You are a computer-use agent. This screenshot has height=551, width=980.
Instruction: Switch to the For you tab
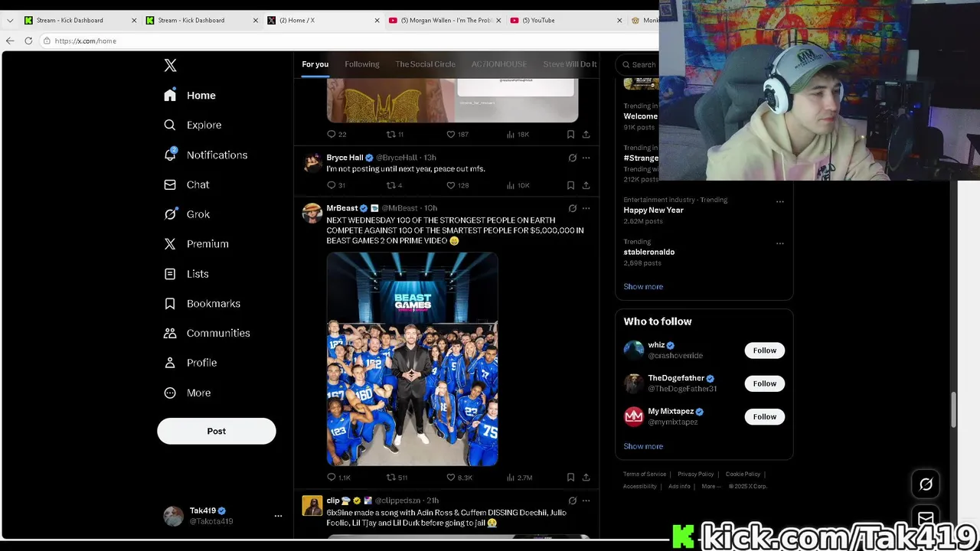point(315,64)
